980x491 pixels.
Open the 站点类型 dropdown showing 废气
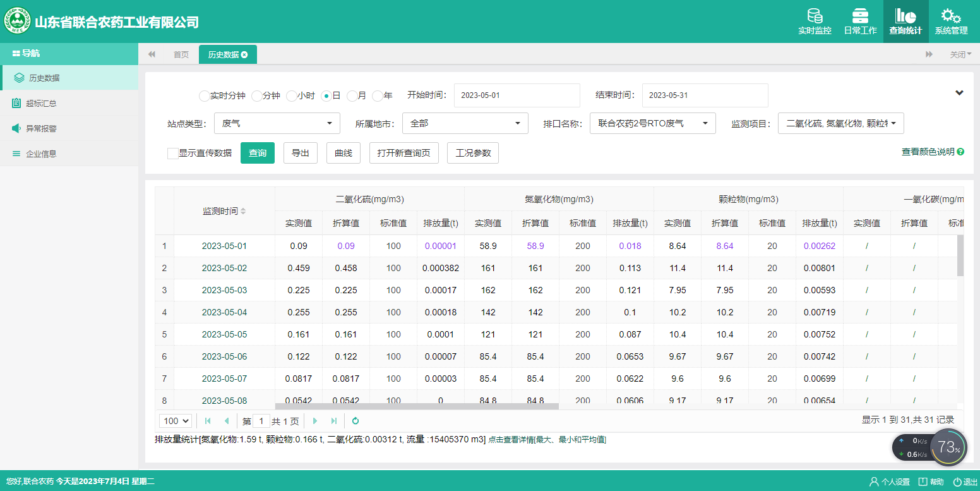point(277,123)
